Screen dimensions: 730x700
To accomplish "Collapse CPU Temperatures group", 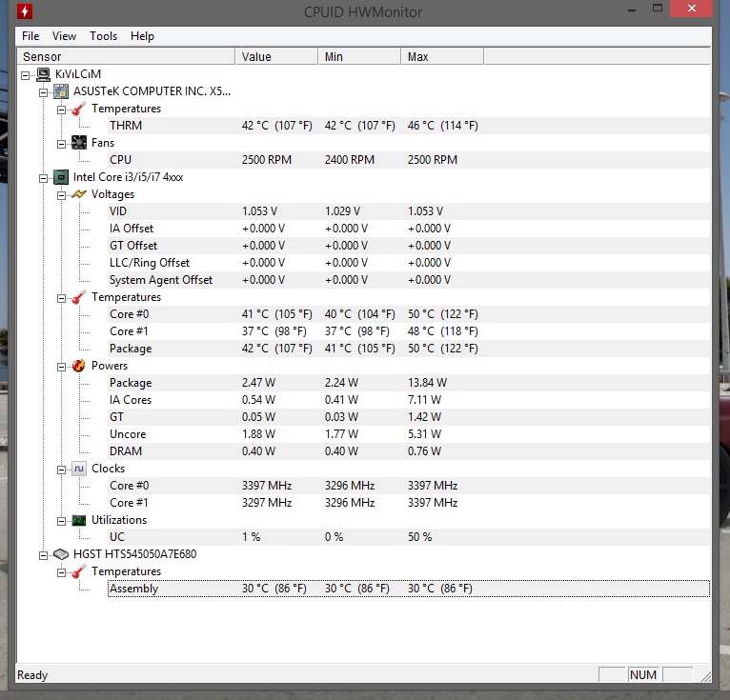I will (x=61, y=298).
